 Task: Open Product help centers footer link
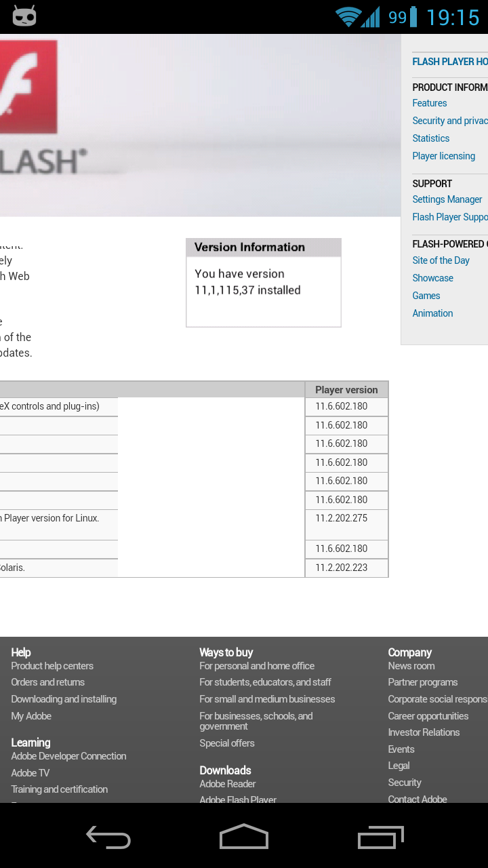coord(52,666)
